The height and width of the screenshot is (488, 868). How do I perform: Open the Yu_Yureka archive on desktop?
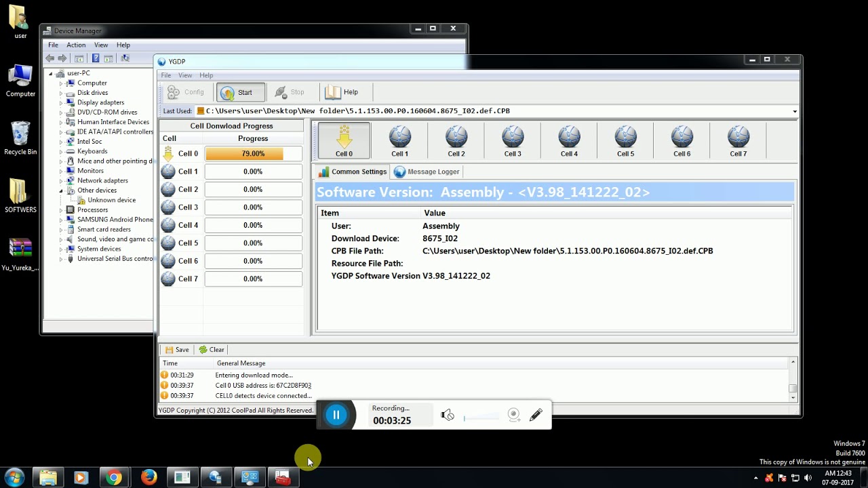[20, 254]
